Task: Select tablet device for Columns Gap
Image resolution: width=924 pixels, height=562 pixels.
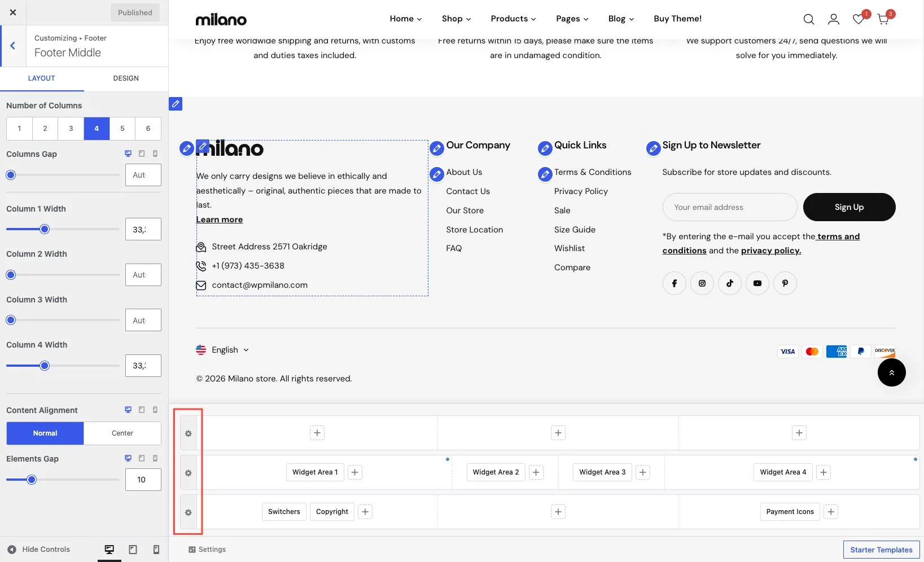Action: pyautogui.click(x=142, y=153)
